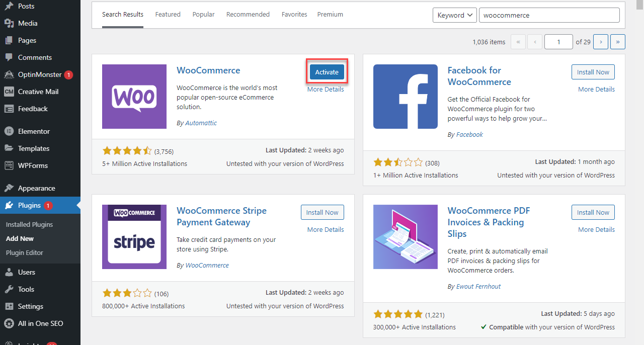Screen dimensions: 644x345
Task: Click the Media icon in sidebar
Action: [9, 23]
